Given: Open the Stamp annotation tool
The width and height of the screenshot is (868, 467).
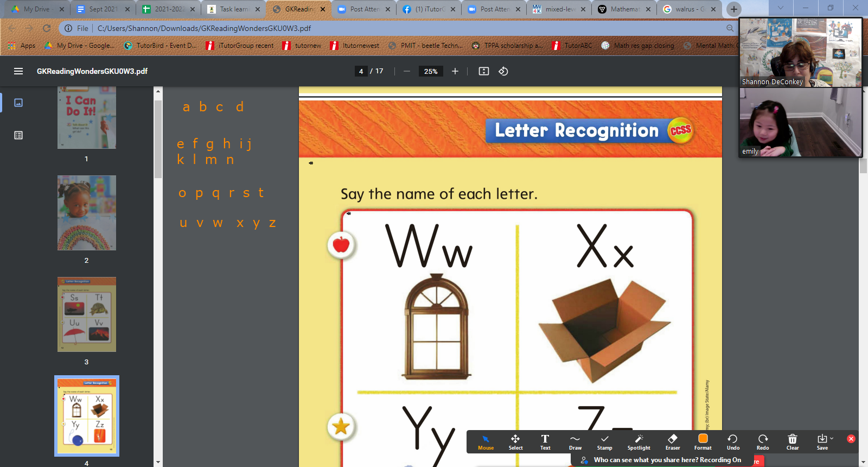Looking at the screenshot, I should pos(605,443).
